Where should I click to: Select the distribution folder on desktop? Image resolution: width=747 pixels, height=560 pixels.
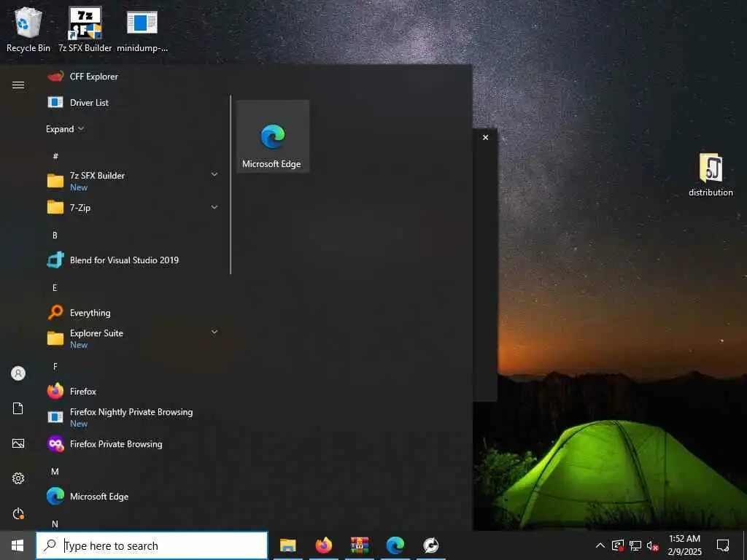tap(711, 174)
